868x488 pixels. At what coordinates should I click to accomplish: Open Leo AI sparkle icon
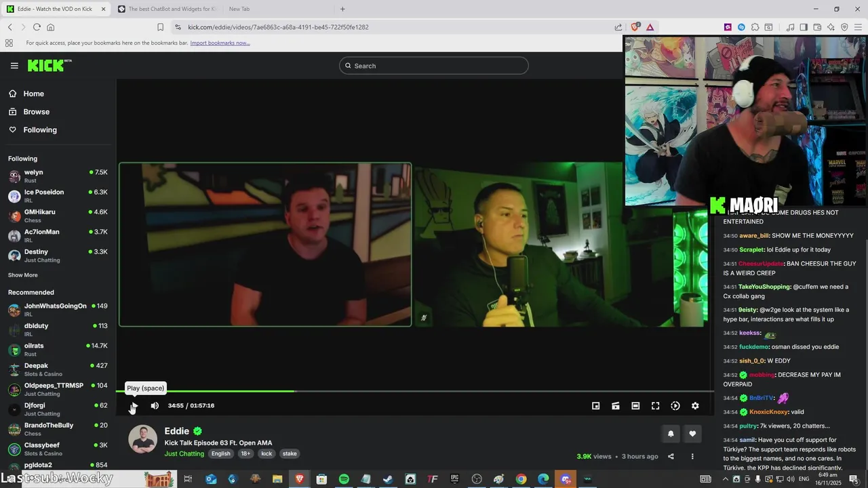pos(831,27)
